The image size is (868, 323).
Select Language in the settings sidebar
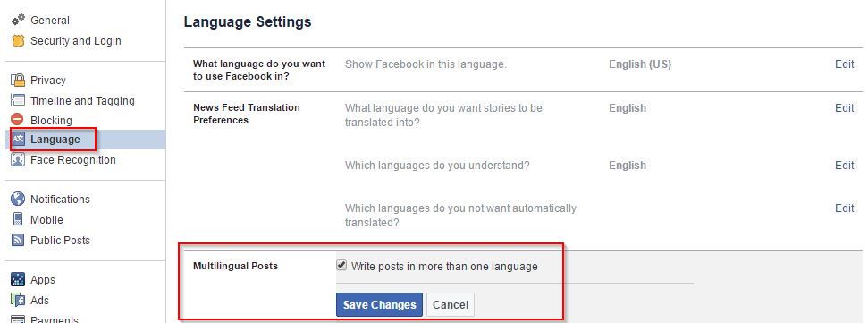tap(55, 140)
